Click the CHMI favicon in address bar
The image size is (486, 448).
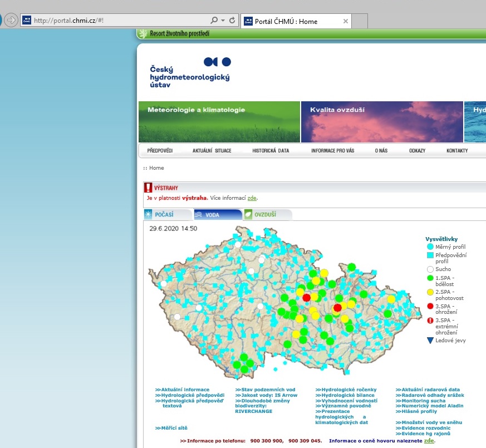coord(27,21)
